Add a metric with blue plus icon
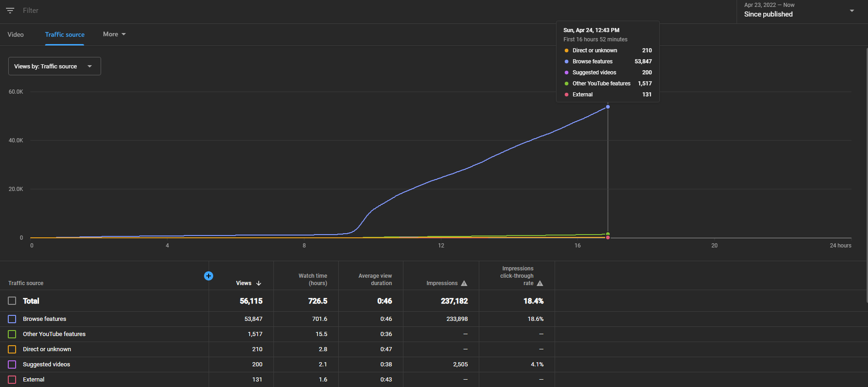This screenshot has height=387, width=868. pos(209,276)
